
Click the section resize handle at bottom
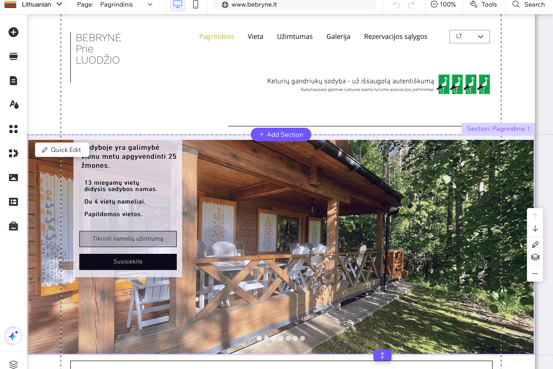coord(382,355)
